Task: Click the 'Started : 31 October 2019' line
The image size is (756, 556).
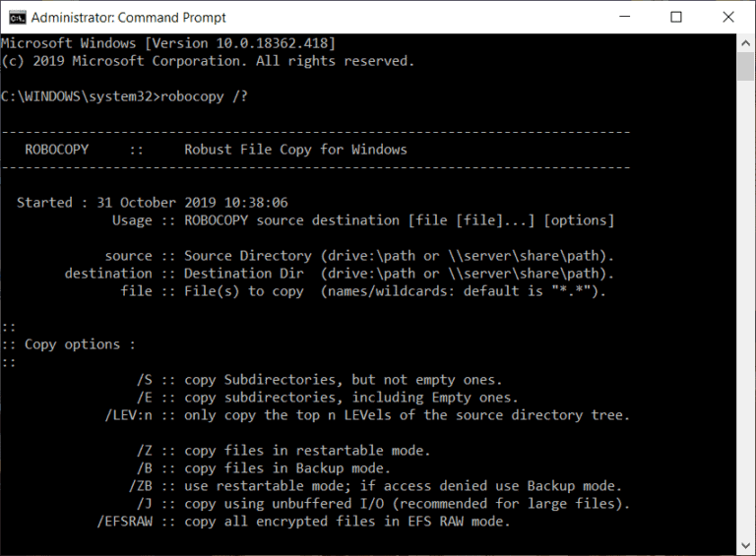Action: (x=152, y=203)
